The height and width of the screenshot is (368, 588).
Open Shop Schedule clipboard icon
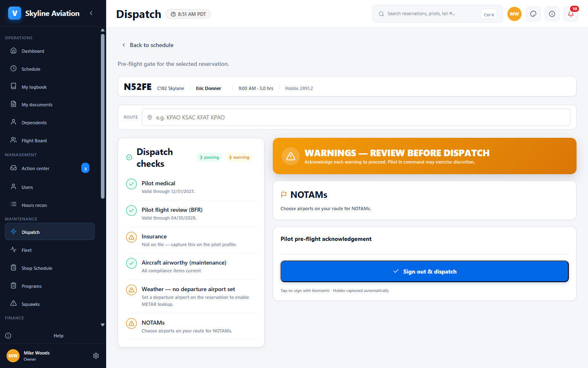pos(13,268)
